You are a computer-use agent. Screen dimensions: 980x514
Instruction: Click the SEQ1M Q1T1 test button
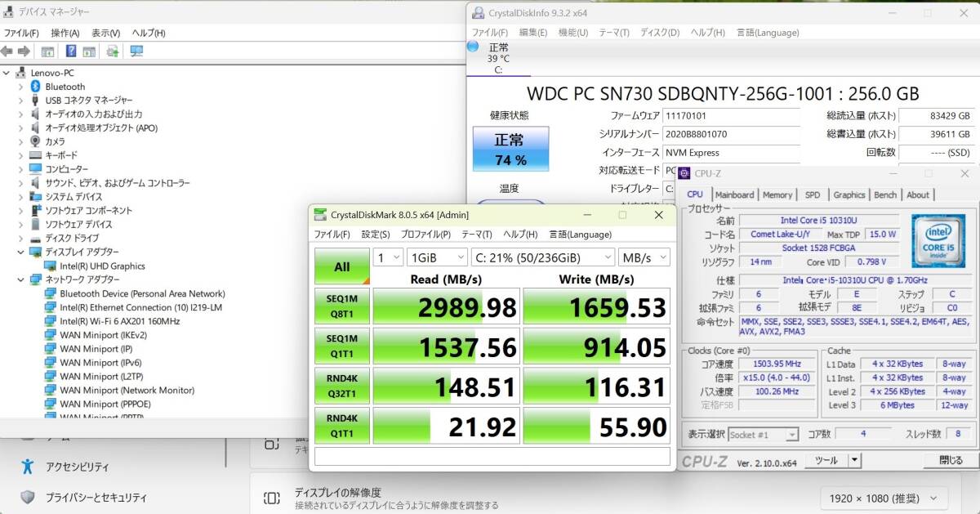pos(342,346)
